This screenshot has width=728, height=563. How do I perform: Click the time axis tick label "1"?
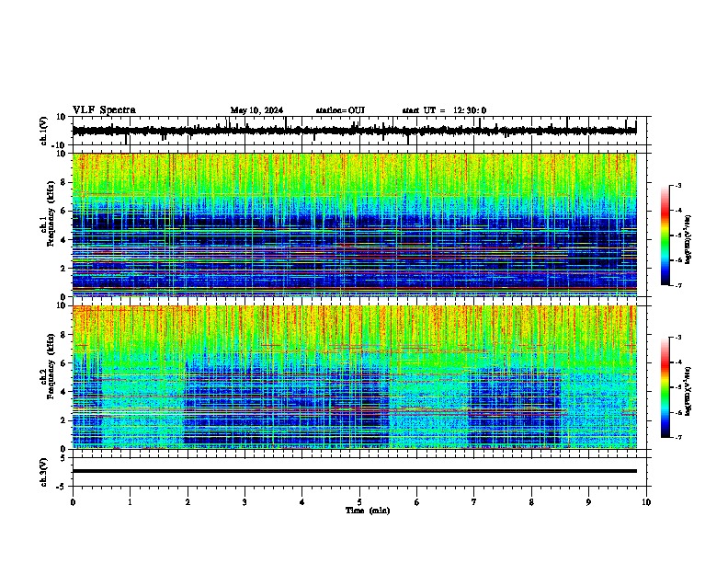coord(130,502)
